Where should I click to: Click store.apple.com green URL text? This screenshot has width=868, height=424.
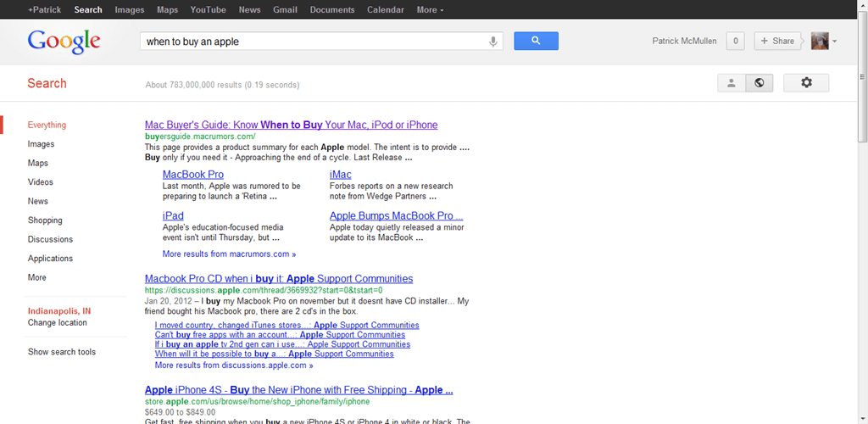point(257,401)
